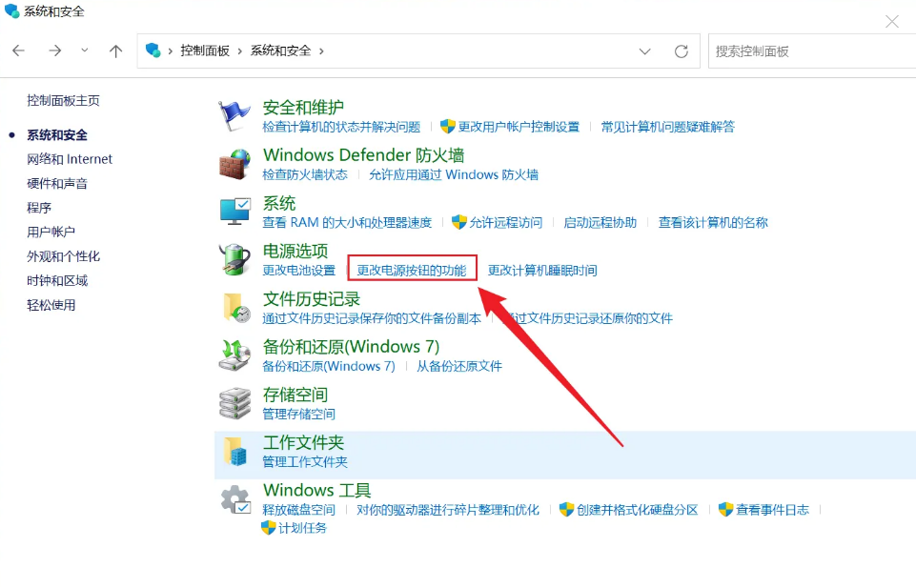Open 控制面板主页 in sidebar
The height and width of the screenshot is (588, 916).
coord(63,100)
